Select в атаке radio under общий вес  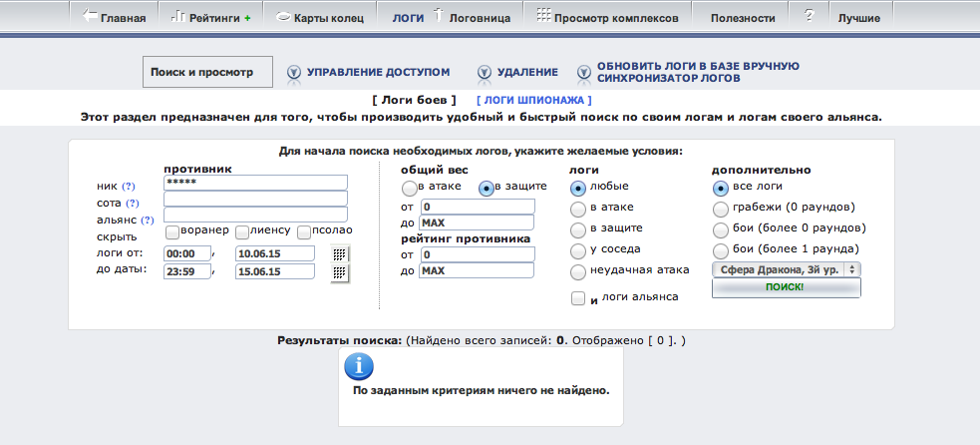(x=409, y=189)
